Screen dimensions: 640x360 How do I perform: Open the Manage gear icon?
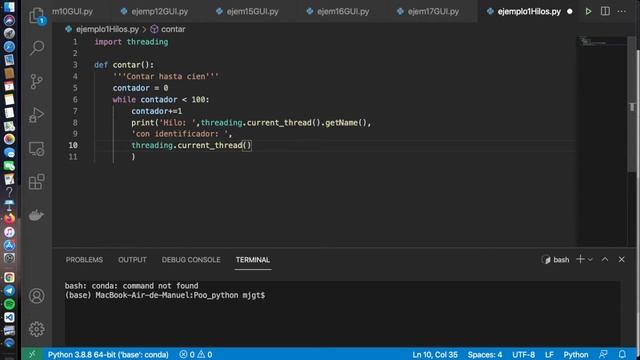point(37,329)
